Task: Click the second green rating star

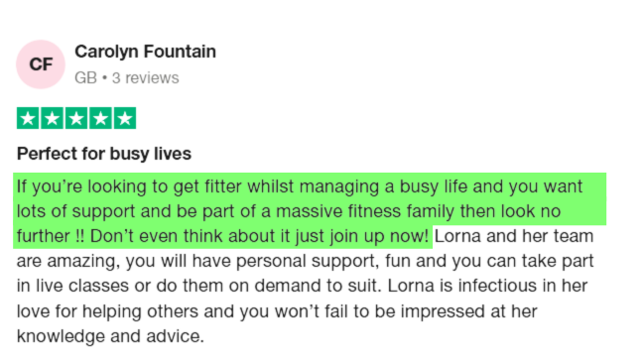Action: click(x=52, y=118)
